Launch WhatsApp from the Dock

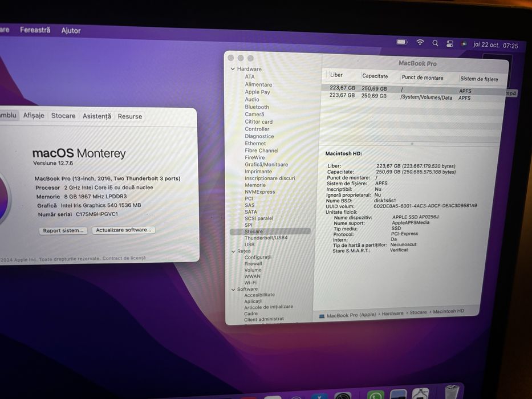click(x=375, y=395)
